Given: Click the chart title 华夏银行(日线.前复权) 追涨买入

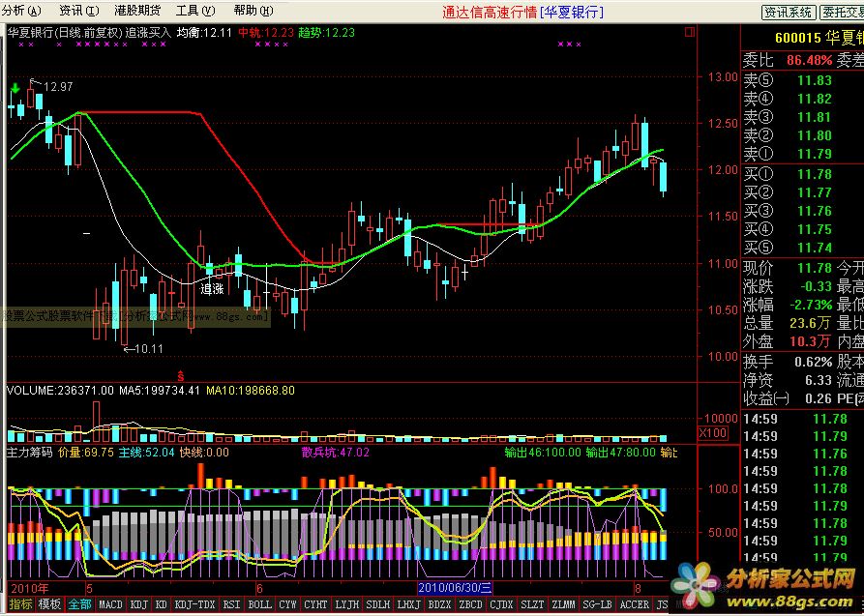Looking at the screenshot, I should click(x=89, y=33).
